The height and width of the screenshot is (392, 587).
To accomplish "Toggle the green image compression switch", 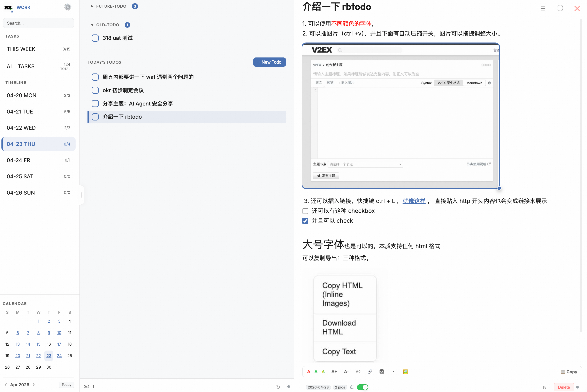I will point(362,387).
